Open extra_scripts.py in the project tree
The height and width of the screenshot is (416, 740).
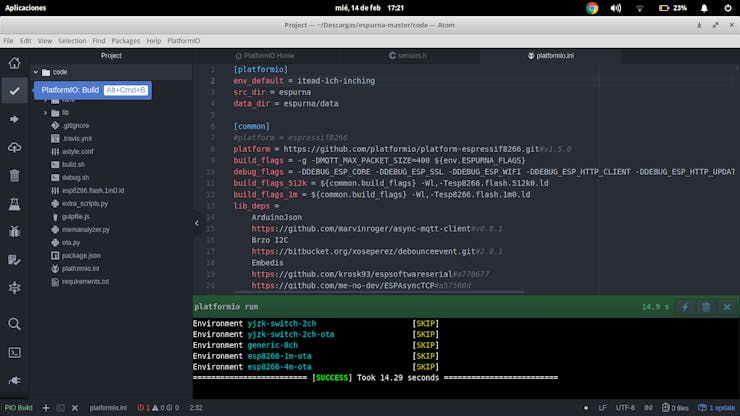[84, 203]
